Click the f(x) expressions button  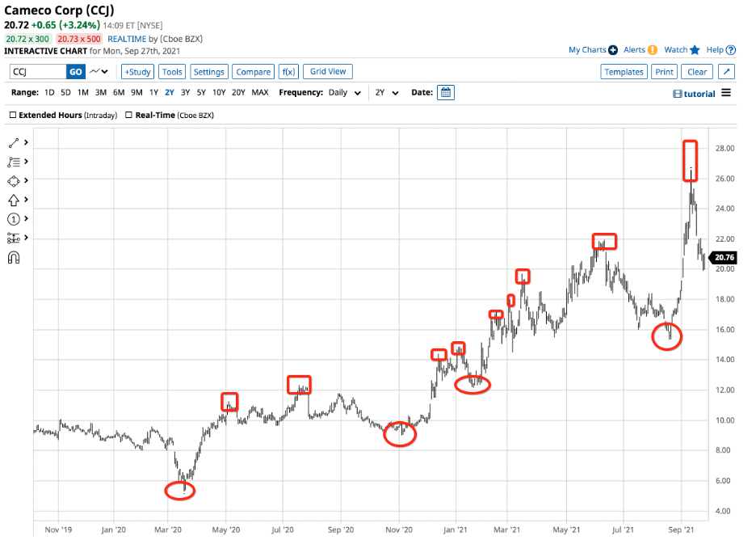point(289,71)
